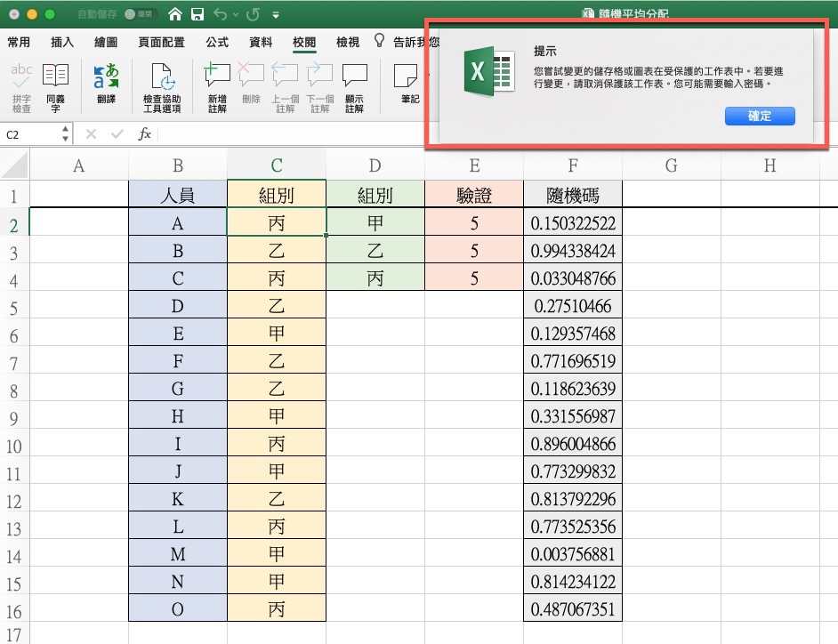Select column F header
The width and height of the screenshot is (838, 644).
[x=573, y=165]
